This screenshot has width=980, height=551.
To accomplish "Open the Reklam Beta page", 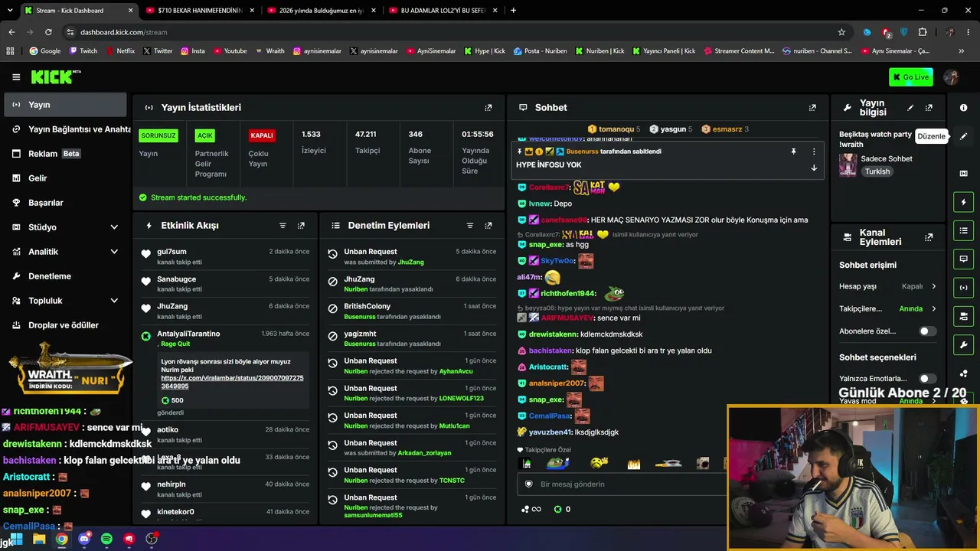I will coord(65,154).
